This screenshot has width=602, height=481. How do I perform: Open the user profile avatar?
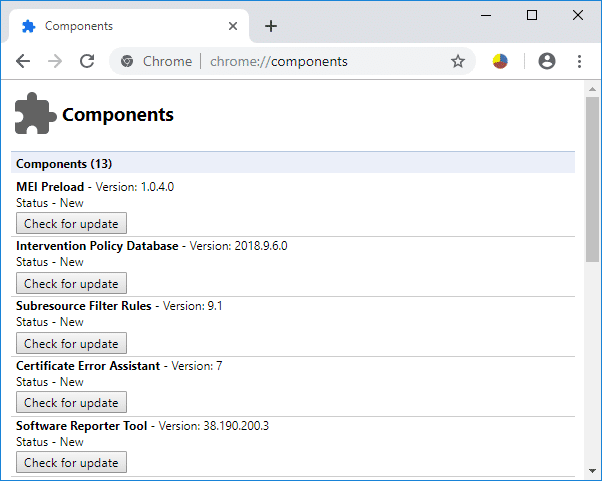coord(547,61)
